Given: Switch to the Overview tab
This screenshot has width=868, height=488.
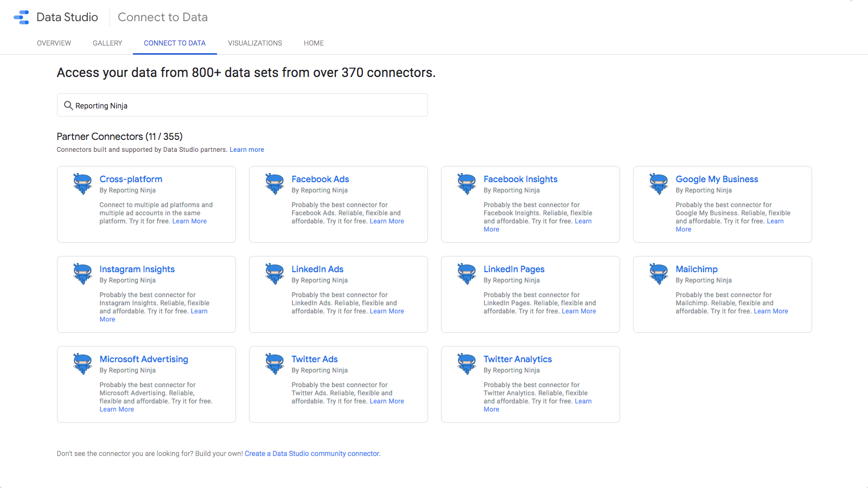Looking at the screenshot, I should point(54,43).
